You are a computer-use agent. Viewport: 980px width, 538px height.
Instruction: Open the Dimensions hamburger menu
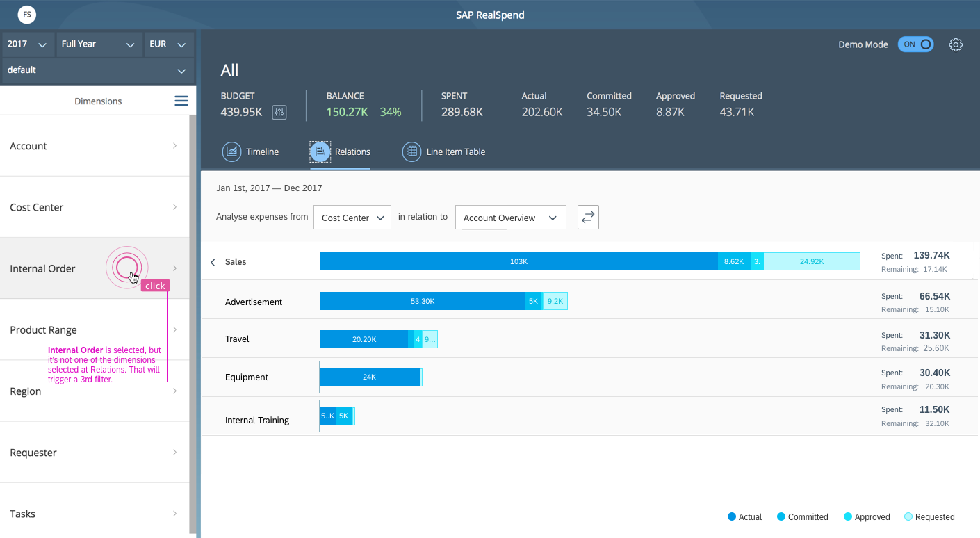[x=181, y=101]
